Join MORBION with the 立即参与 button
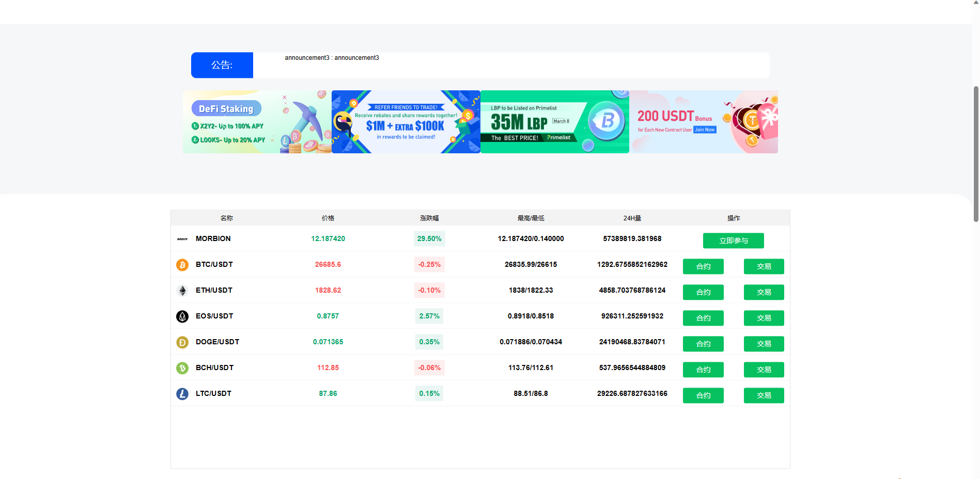980x479 pixels. pyautogui.click(x=734, y=241)
